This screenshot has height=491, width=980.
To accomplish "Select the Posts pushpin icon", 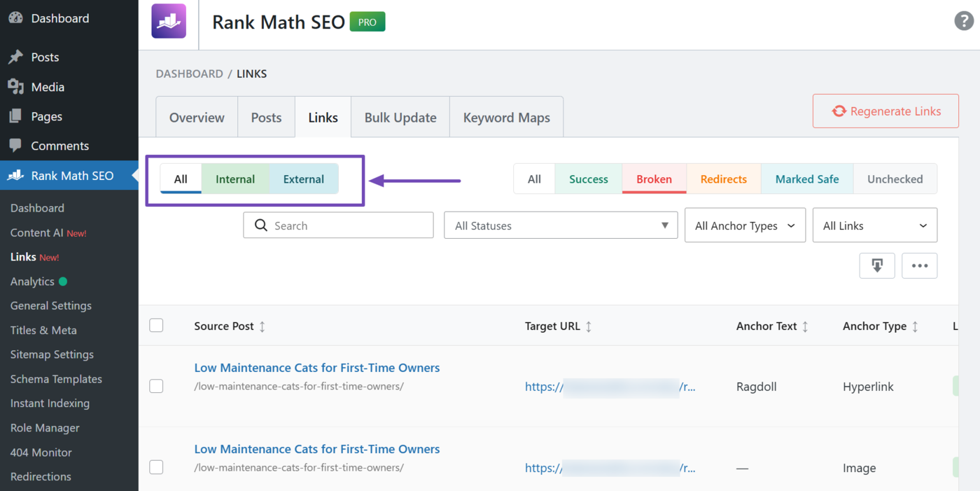I will coord(15,57).
